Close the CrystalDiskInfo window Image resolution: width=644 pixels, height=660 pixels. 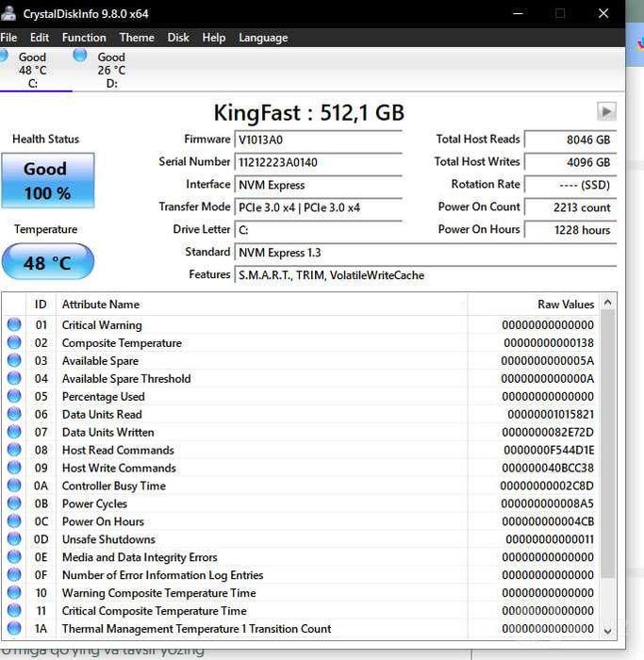tap(603, 13)
